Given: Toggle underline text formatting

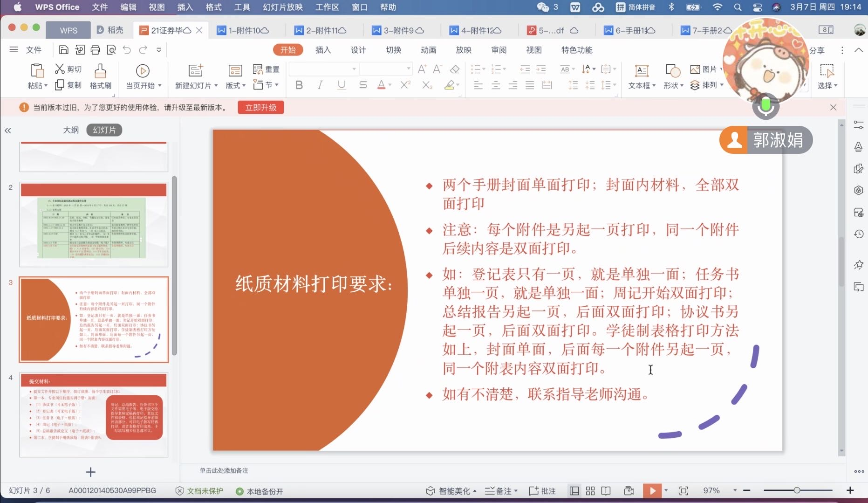Looking at the screenshot, I should pyautogui.click(x=342, y=85).
